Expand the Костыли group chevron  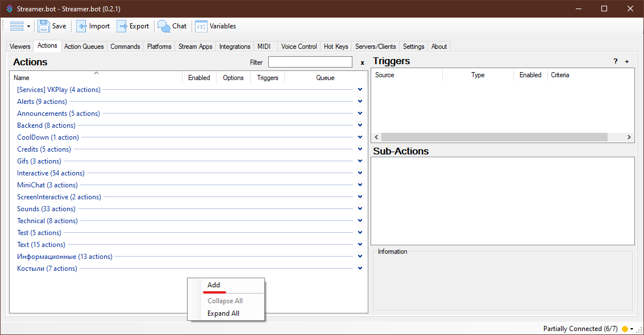click(x=360, y=268)
